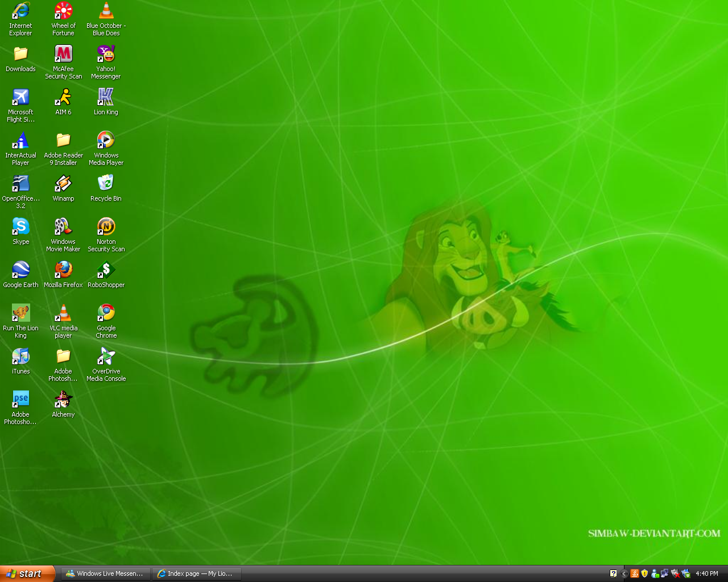Screen dimensions: 728x582
Task: Select the Google Earth shortcut
Action: (x=20, y=270)
